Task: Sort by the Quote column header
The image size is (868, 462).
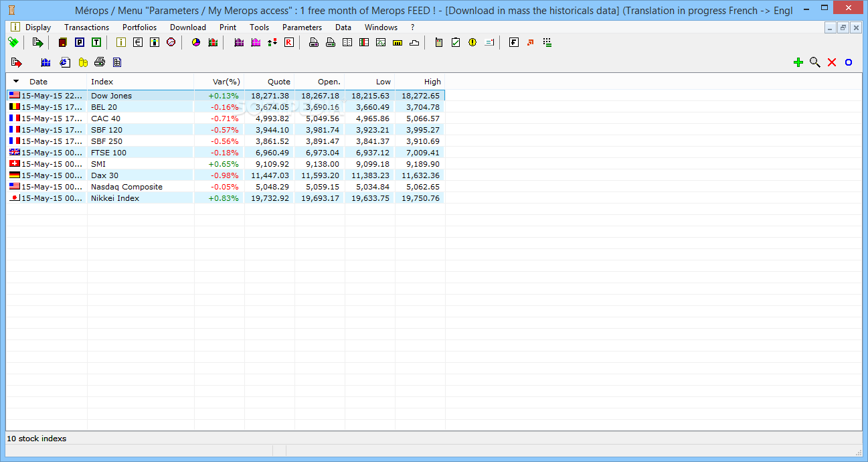Action: 270,82
